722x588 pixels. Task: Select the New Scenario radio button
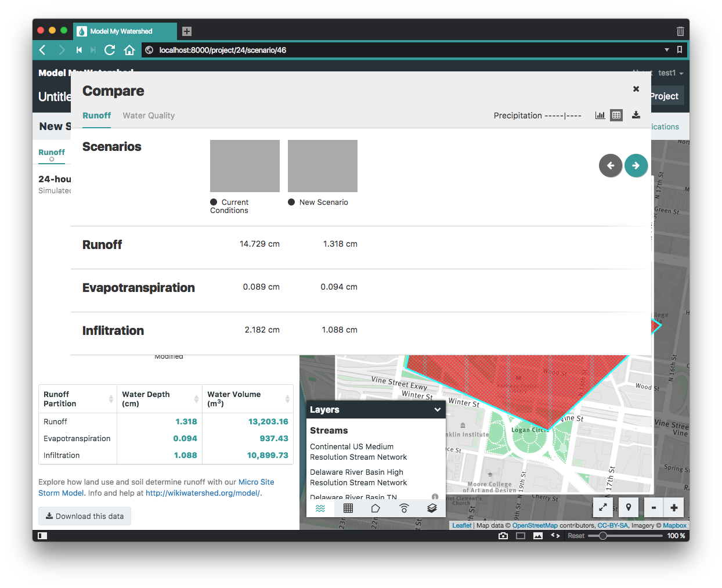click(x=291, y=202)
